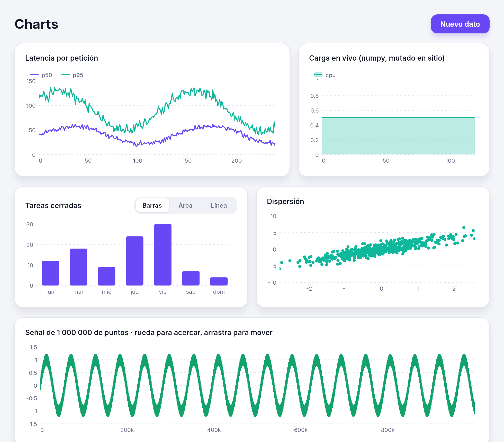
Task: Click the 0.6 y-axis label in cpu chart
Action: [x=314, y=110]
